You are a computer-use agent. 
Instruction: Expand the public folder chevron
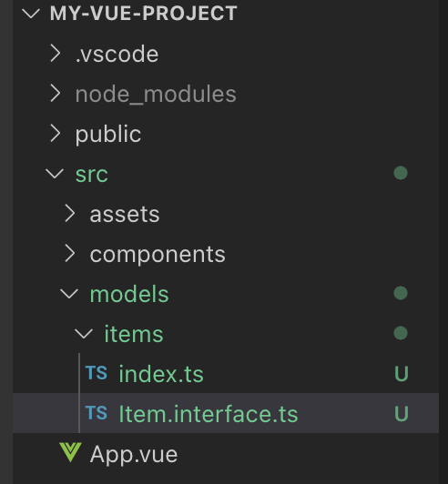point(56,134)
